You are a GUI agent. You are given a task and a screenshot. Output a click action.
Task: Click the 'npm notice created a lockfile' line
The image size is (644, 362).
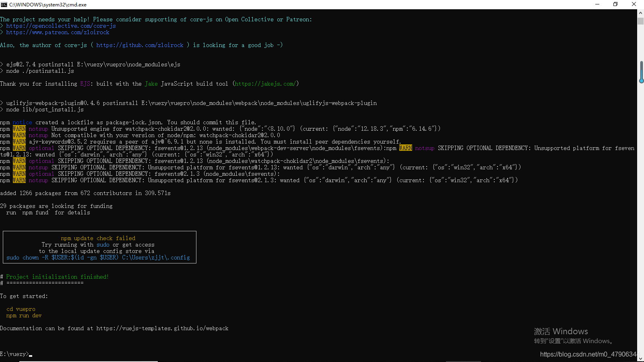click(128, 122)
